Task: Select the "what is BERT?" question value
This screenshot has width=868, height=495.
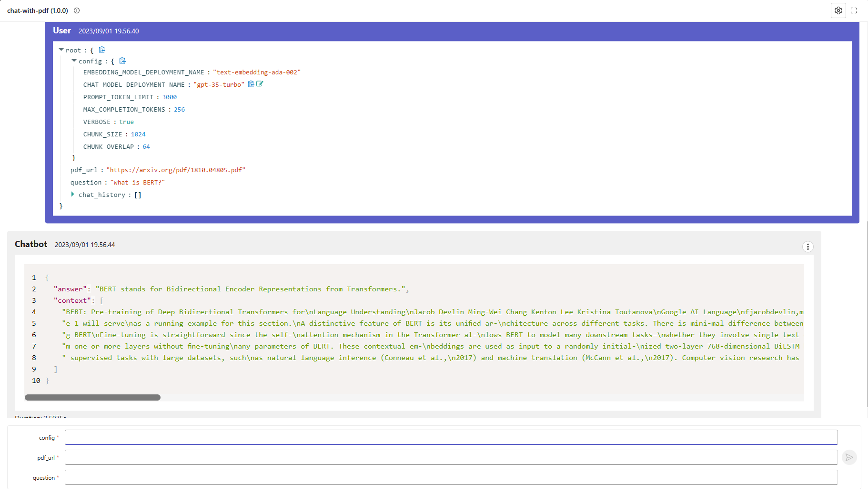Action: click(138, 182)
